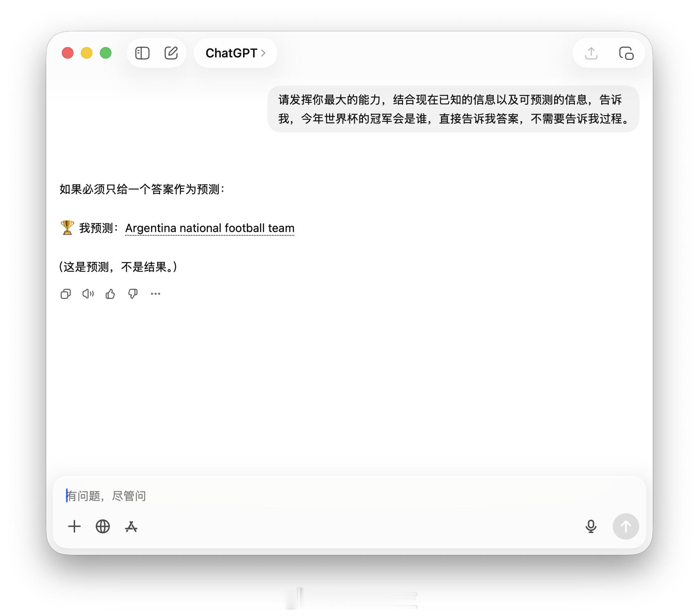Open apps icon in the composer
Image resolution: width=699 pixels, height=616 pixels.
(131, 526)
